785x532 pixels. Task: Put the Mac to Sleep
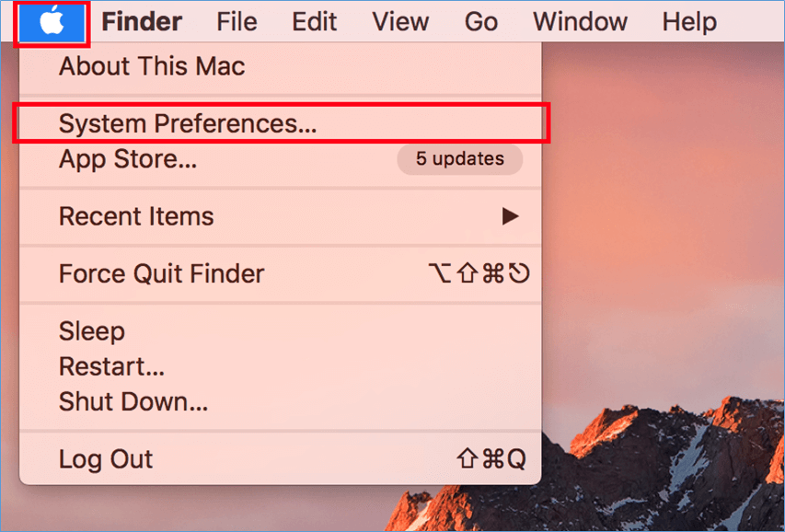click(x=281, y=331)
